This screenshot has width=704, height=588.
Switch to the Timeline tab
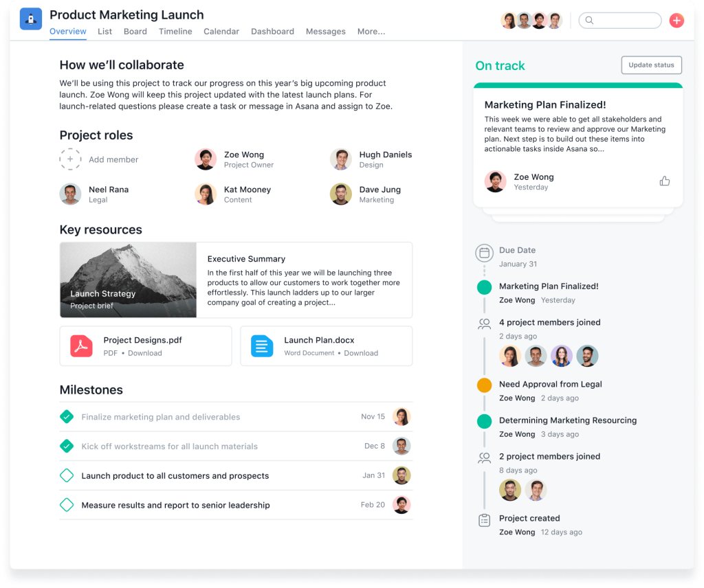175,32
